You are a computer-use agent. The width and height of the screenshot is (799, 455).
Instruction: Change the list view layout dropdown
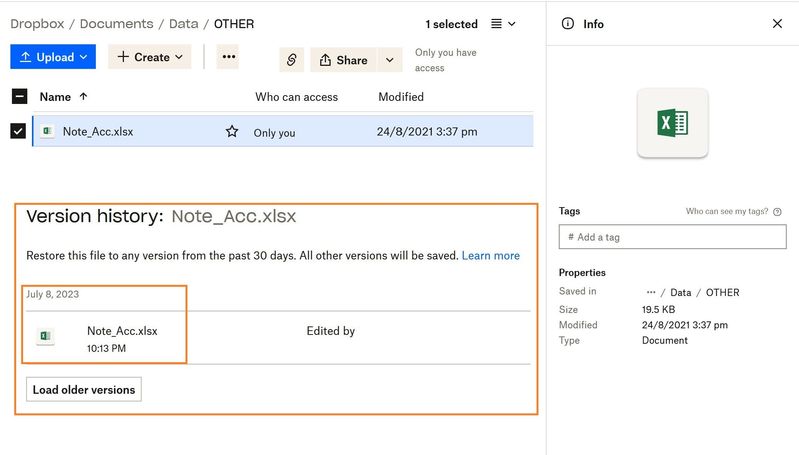tap(504, 24)
